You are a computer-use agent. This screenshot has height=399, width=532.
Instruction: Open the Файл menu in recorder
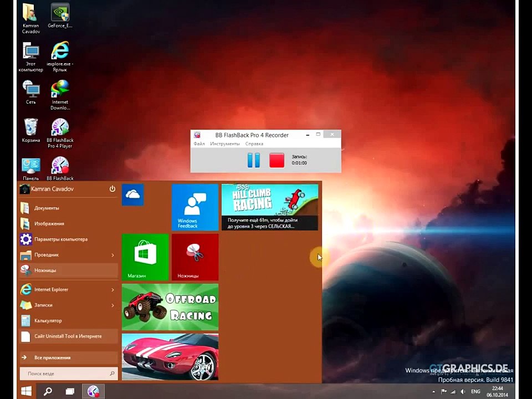[199, 144]
